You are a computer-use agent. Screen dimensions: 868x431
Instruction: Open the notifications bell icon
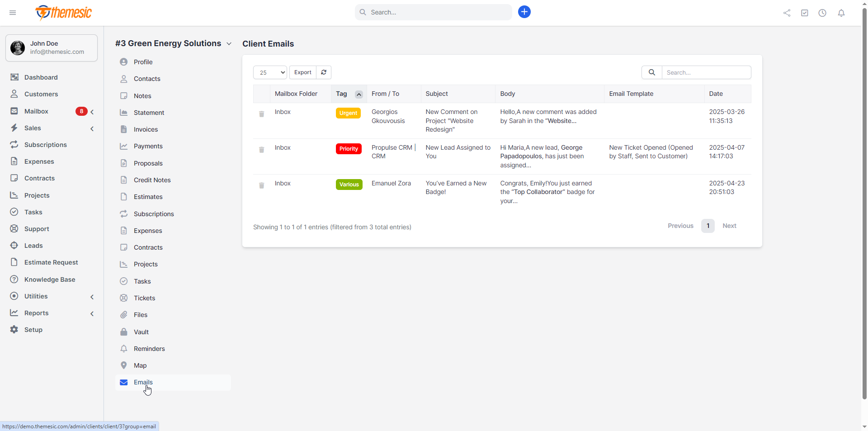[841, 13]
